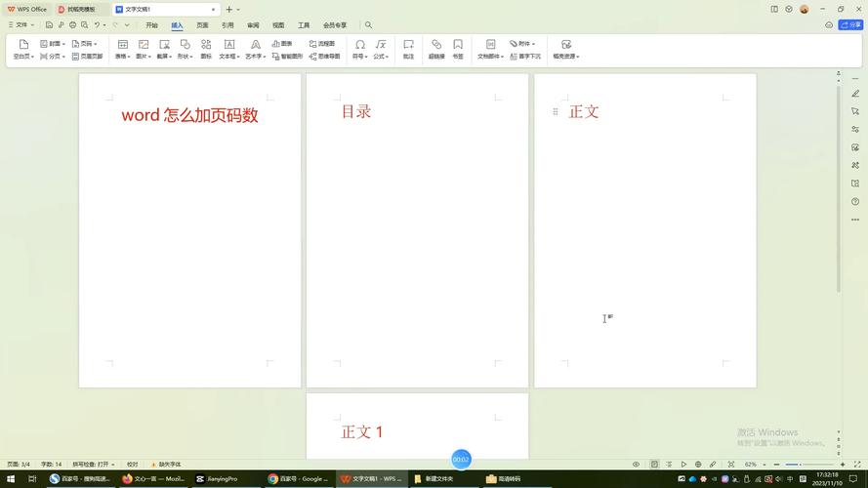This screenshot has width=868, height=488.
Task: Click the print icon in quick toolbar
Action: (x=72, y=25)
